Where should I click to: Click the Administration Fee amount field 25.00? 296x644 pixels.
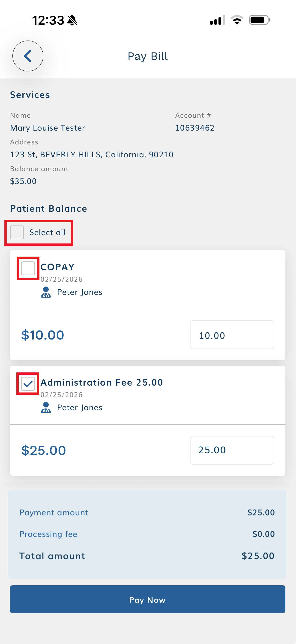point(232,450)
